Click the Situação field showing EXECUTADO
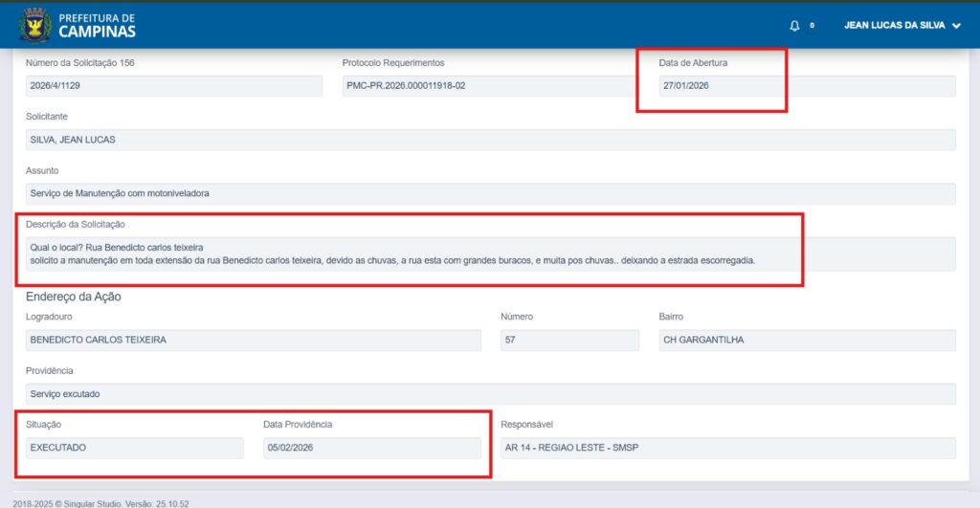 click(134, 448)
